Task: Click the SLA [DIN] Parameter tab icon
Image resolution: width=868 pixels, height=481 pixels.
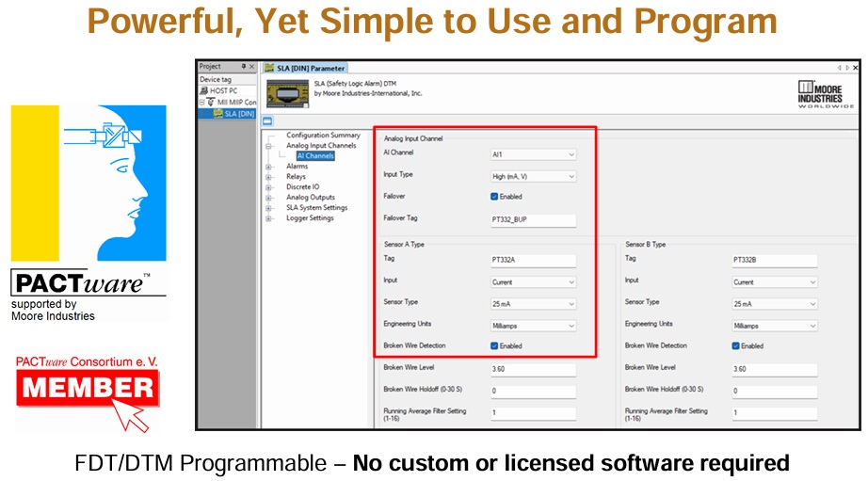Action: tap(269, 68)
